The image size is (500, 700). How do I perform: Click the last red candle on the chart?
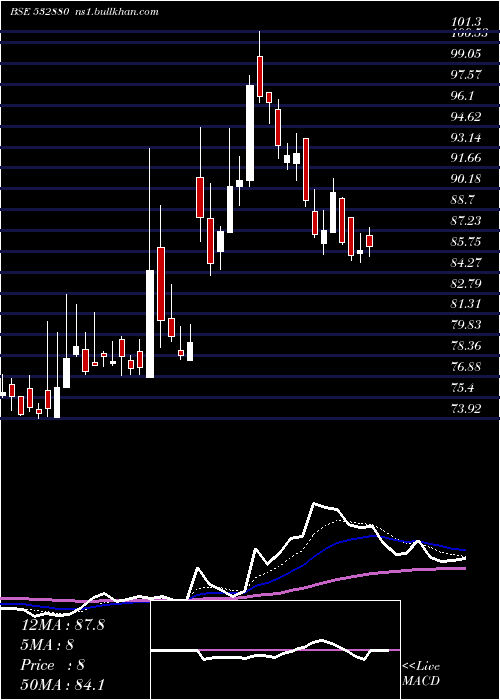pos(369,241)
